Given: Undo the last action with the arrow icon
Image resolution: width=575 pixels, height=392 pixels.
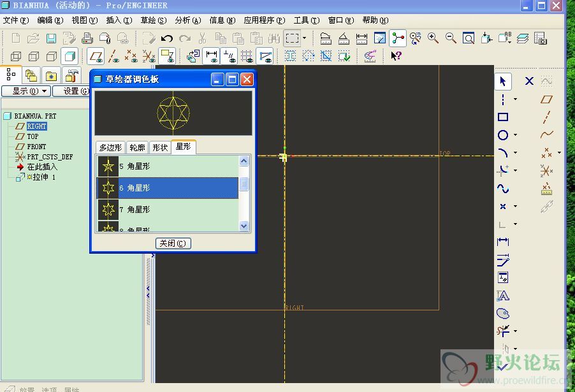Looking at the screenshot, I should point(167,38).
